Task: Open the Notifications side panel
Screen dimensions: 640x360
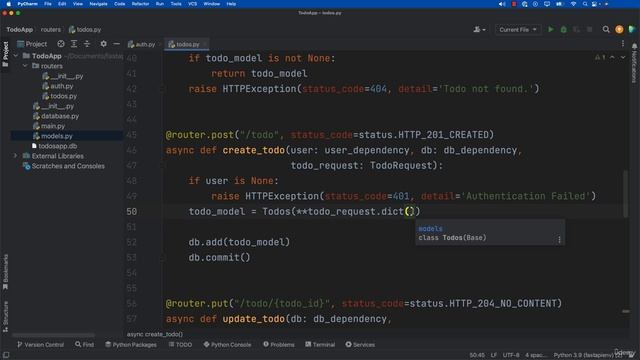Action: click(634, 63)
